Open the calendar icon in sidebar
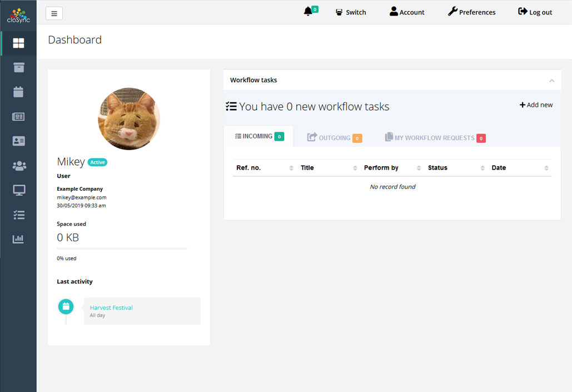 point(18,92)
